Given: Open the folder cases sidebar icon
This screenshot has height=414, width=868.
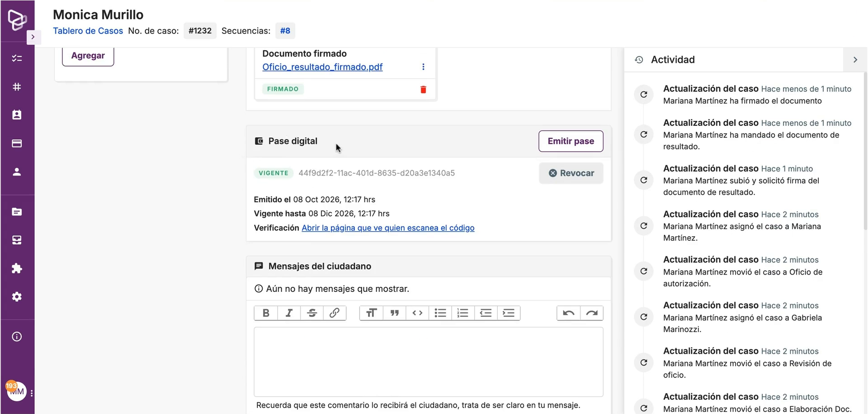Looking at the screenshot, I should tap(17, 212).
